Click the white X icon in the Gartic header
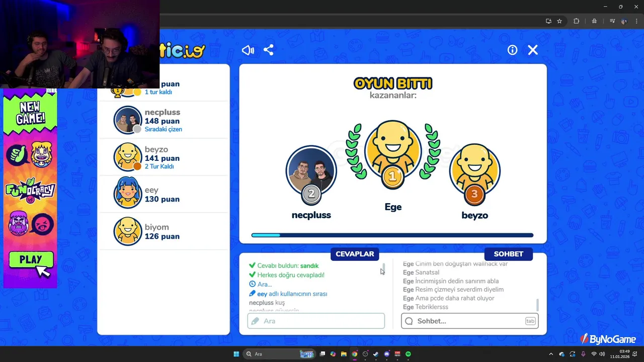The height and width of the screenshot is (362, 644). tap(533, 50)
